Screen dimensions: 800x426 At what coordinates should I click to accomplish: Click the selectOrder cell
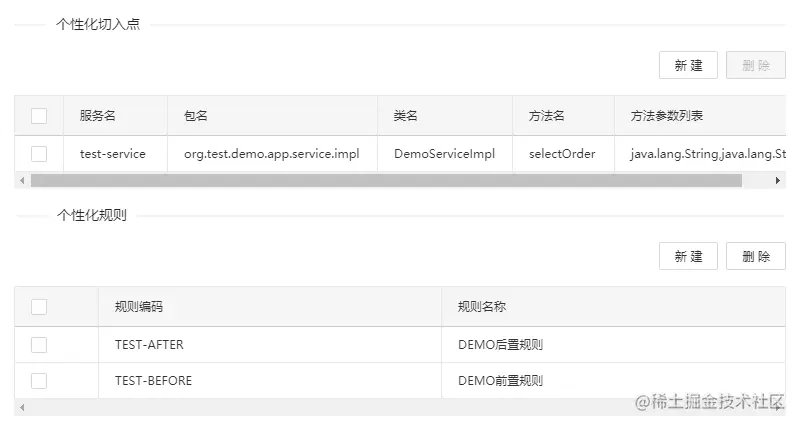coord(563,154)
